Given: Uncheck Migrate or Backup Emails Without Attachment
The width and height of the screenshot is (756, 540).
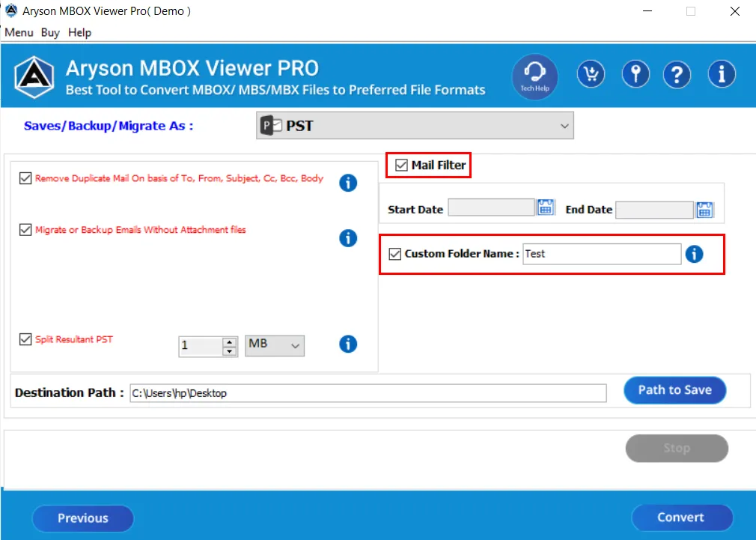Looking at the screenshot, I should (x=25, y=230).
